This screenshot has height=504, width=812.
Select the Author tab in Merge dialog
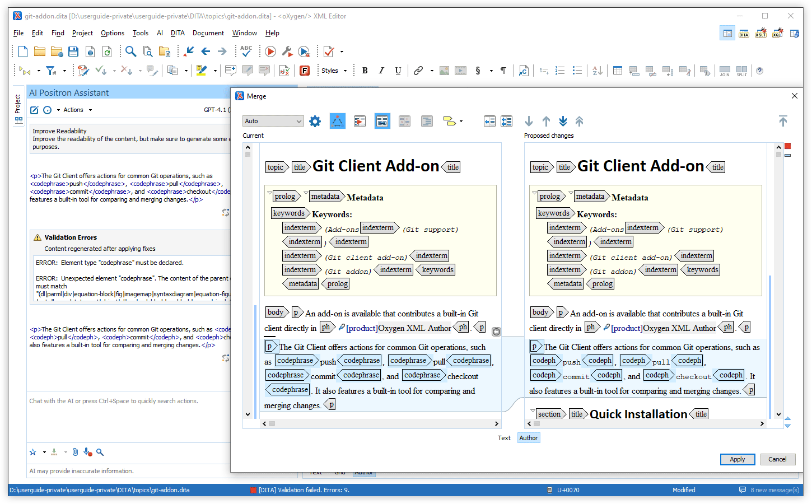coord(529,438)
